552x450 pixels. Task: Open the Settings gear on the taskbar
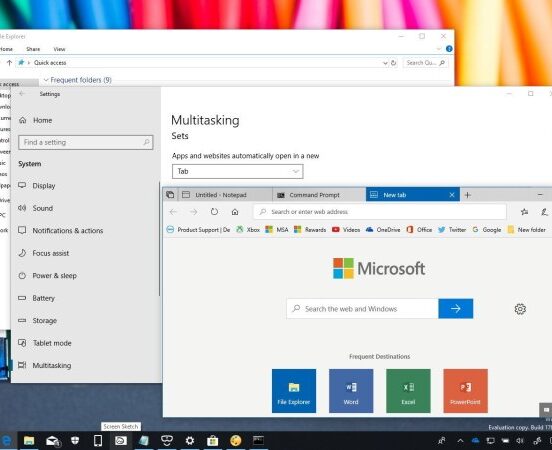tap(190, 440)
